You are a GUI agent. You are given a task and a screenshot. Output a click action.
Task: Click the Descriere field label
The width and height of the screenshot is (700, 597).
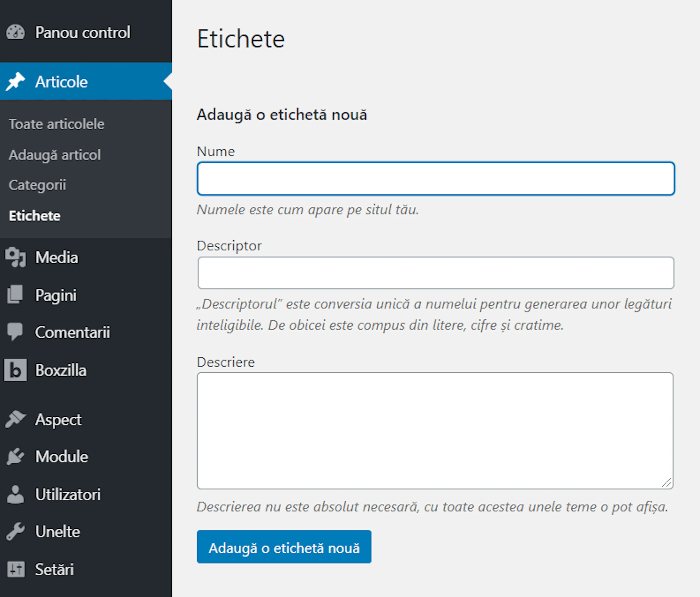tap(226, 362)
